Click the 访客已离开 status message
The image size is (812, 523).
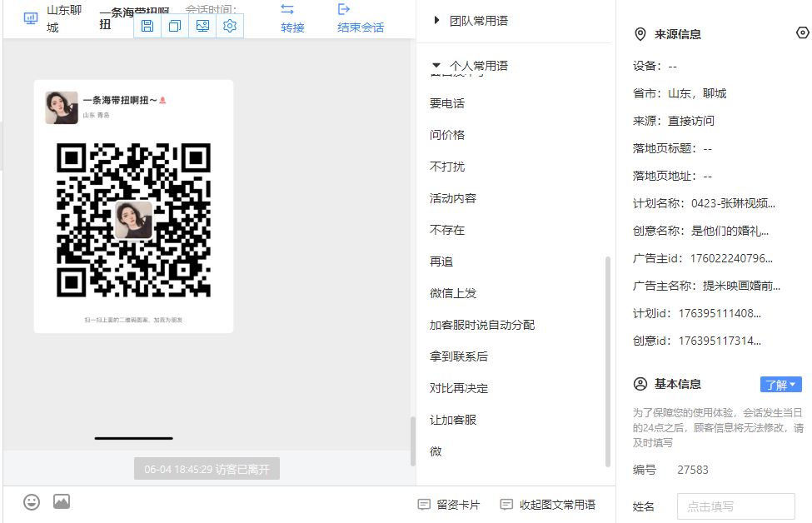coord(207,469)
